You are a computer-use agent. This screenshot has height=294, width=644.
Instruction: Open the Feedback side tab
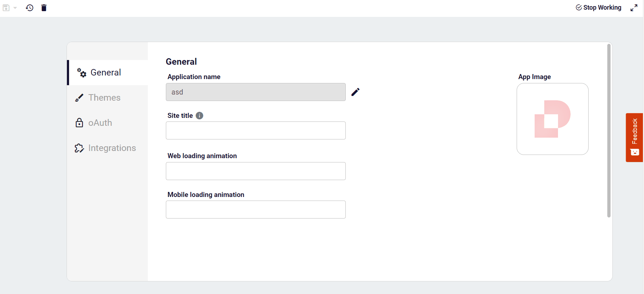click(x=634, y=131)
